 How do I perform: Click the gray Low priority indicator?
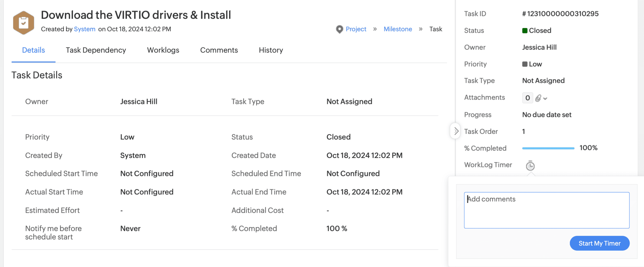click(x=525, y=64)
